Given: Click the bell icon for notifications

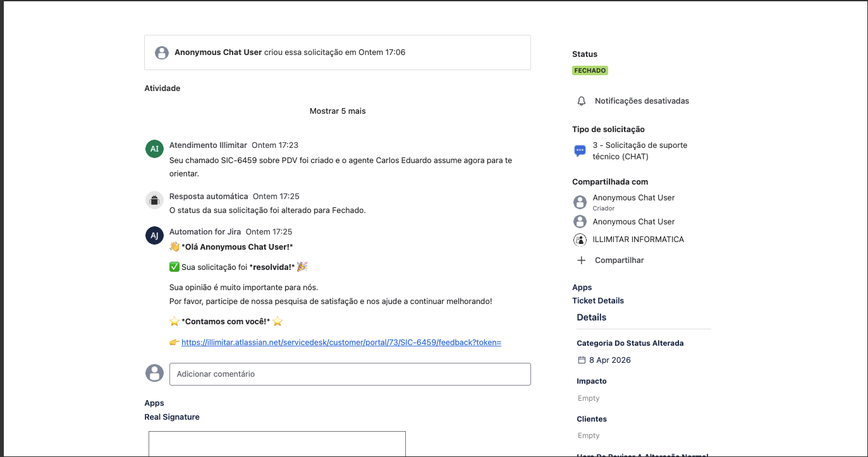Looking at the screenshot, I should point(582,101).
